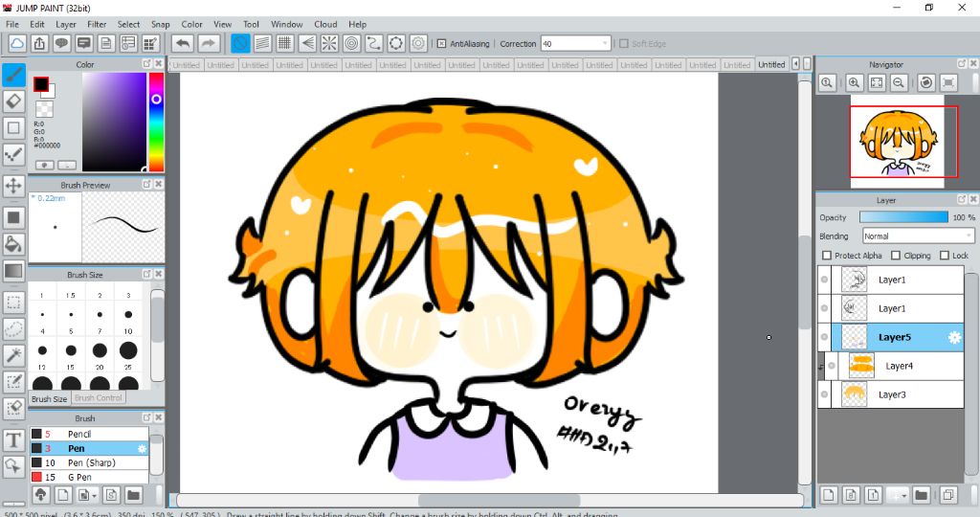The image size is (980, 517).
Task: Open the cloud icon in the toolbar
Action: (x=17, y=44)
